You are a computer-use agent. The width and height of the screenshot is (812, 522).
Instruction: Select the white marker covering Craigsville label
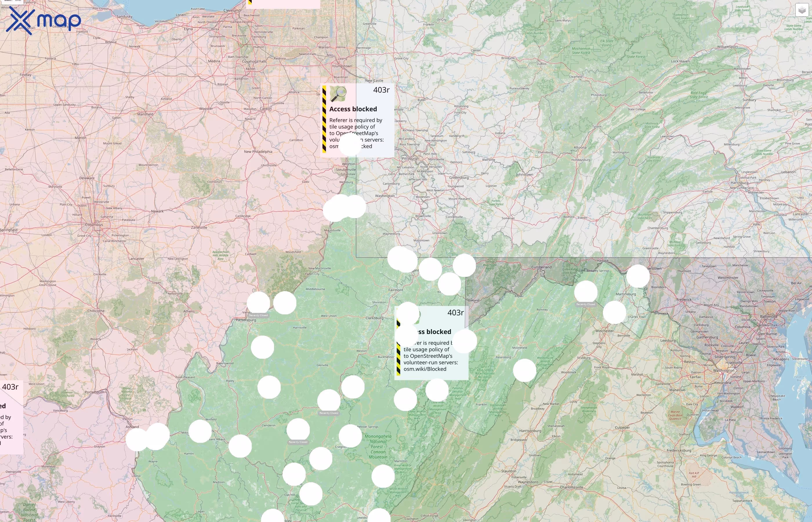[350, 436]
